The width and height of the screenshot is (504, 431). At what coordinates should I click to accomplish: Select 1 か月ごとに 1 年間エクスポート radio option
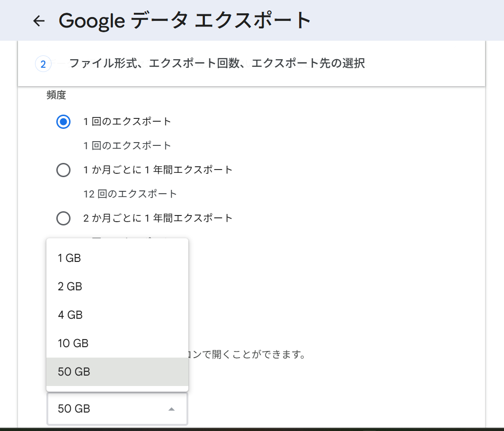[x=63, y=170]
